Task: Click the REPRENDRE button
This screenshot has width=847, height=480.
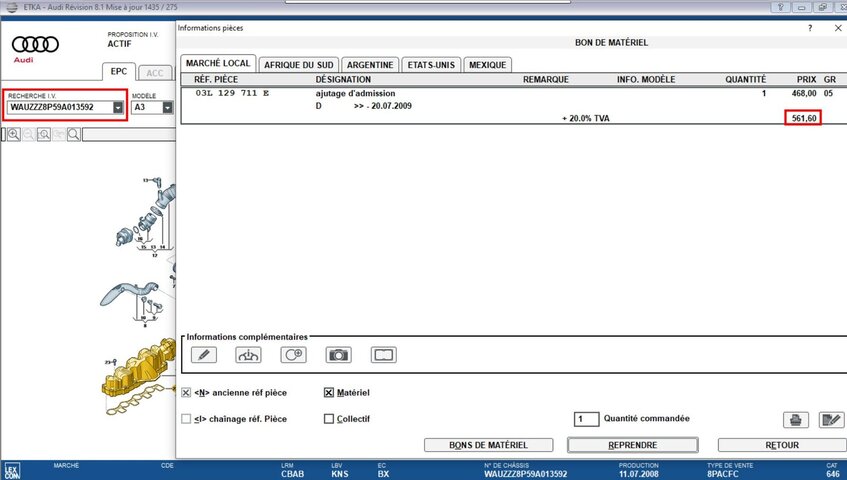Action: click(633, 445)
